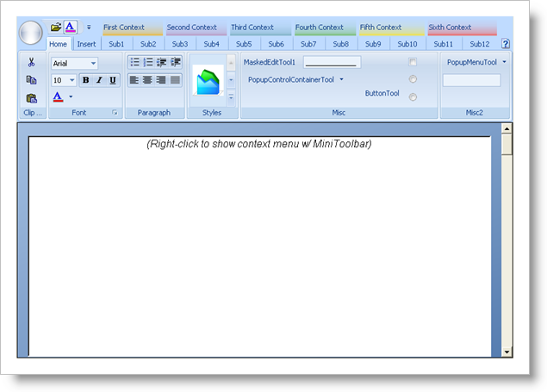Show the Sub11 tab
547x392 pixels.
[x=444, y=44]
